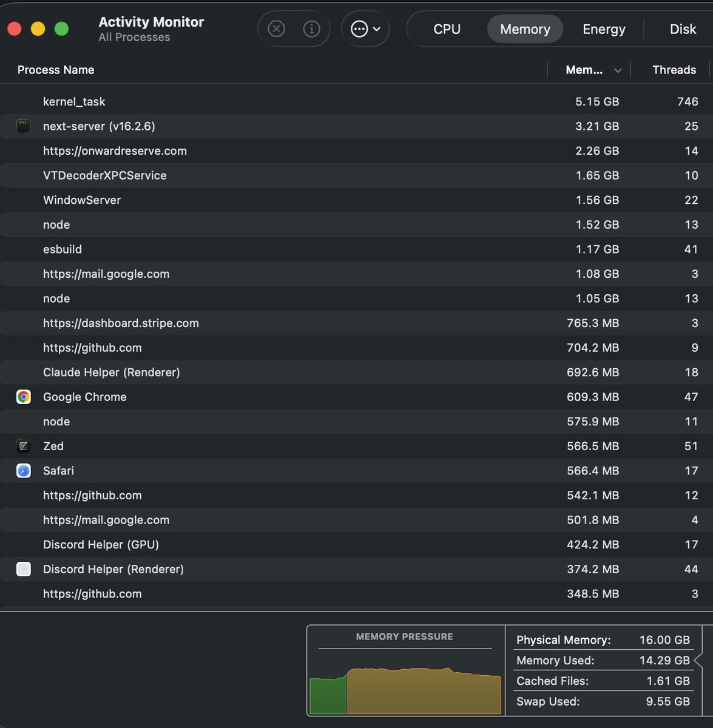Select the next-server (v16.2.6) row
The height and width of the screenshot is (728, 713).
(x=356, y=126)
